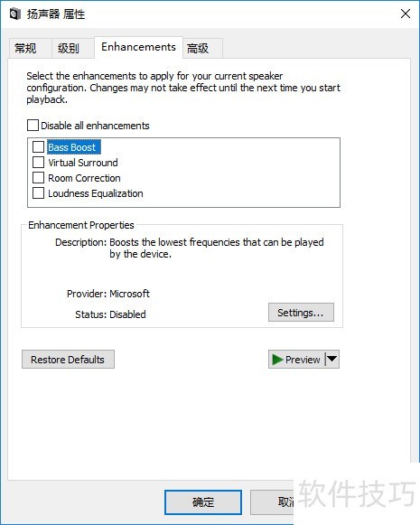Close the speaker properties dialog
This screenshot has width=420, height=525.
[x=406, y=14]
